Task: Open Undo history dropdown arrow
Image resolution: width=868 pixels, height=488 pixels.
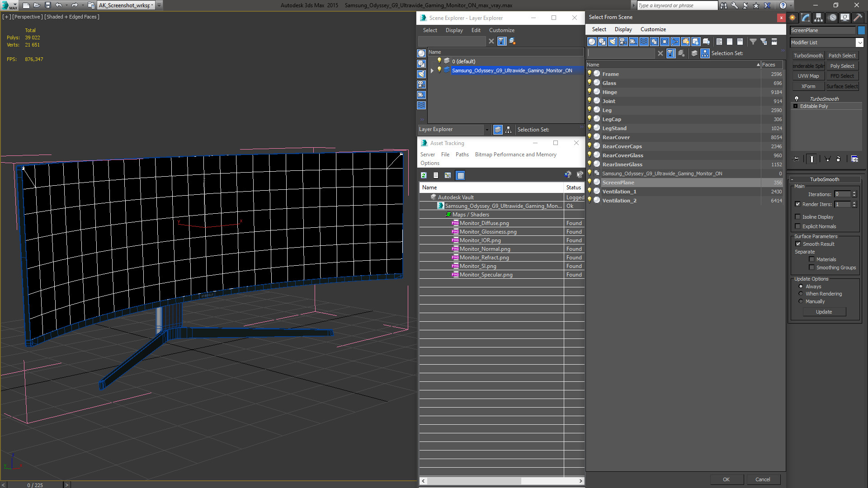Action: point(66,5)
